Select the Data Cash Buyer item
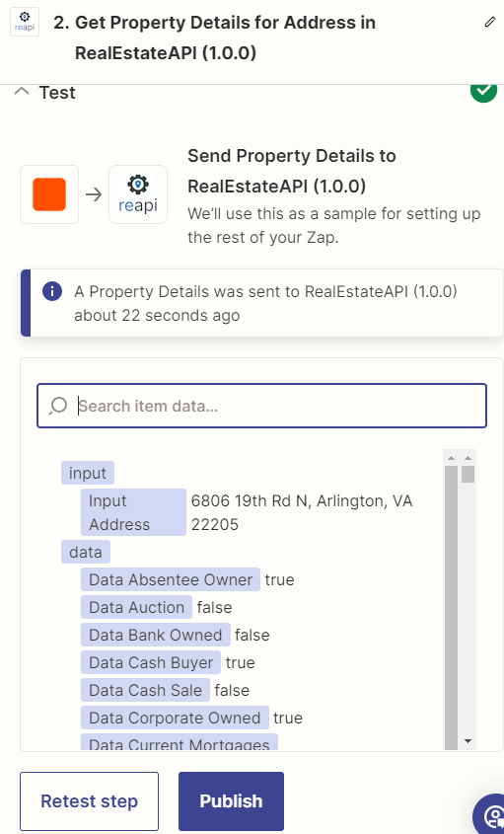504x834 pixels. [151, 662]
